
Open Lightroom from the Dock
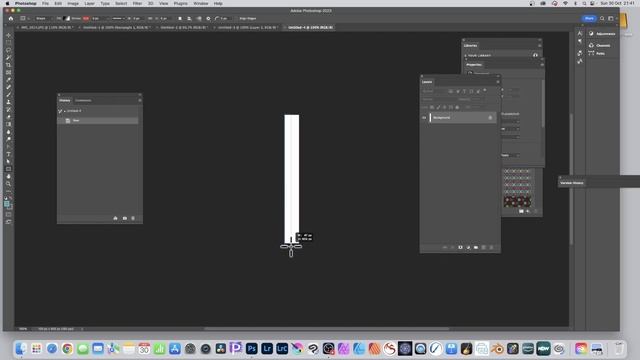click(x=267, y=349)
